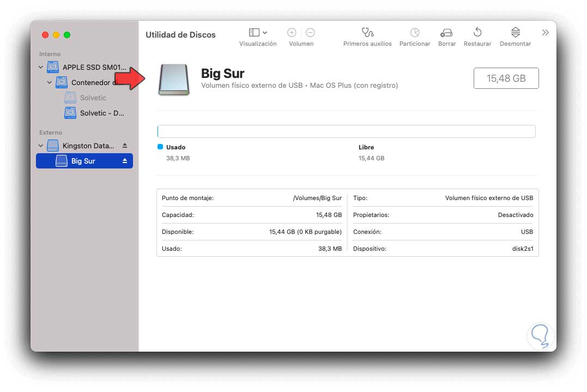This screenshot has height=392, width=587.
Task: Click the Utilidad de Discos window title
Action: click(180, 35)
